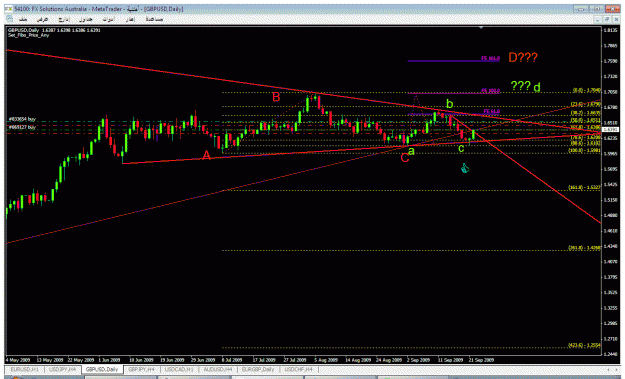Image resolution: width=625 pixels, height=379 pixels.
Task: Click the '#833654 buy' order level label
Action: tap(23, 119)
